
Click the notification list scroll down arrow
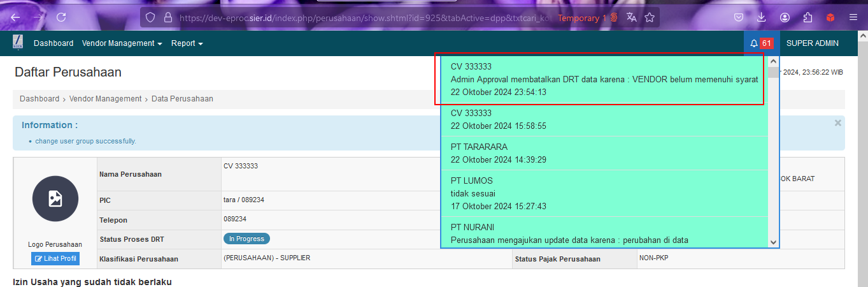pos(773,242)
